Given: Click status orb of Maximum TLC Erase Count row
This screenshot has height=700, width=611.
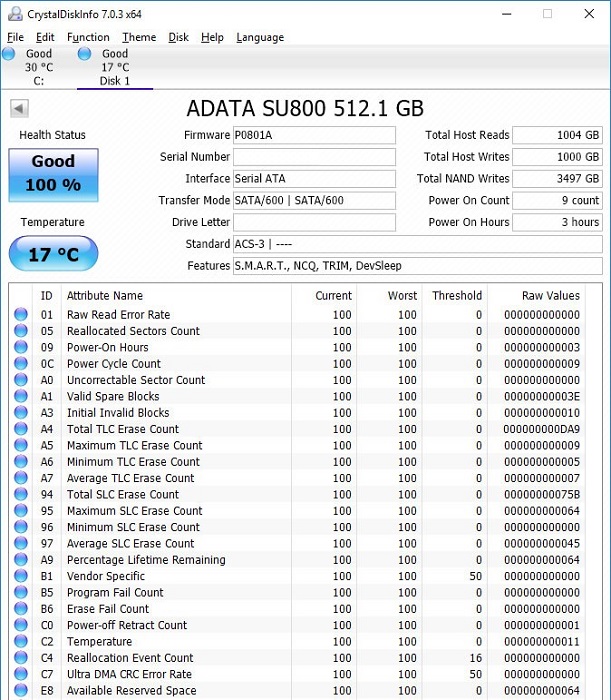Looking at the screenshot, I should tap(21, 445).
